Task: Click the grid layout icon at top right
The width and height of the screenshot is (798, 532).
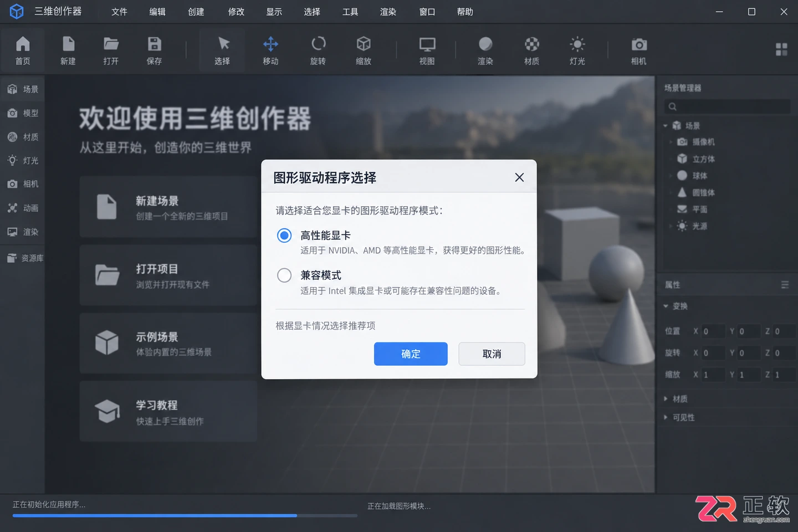Action: tap(781, 49)
